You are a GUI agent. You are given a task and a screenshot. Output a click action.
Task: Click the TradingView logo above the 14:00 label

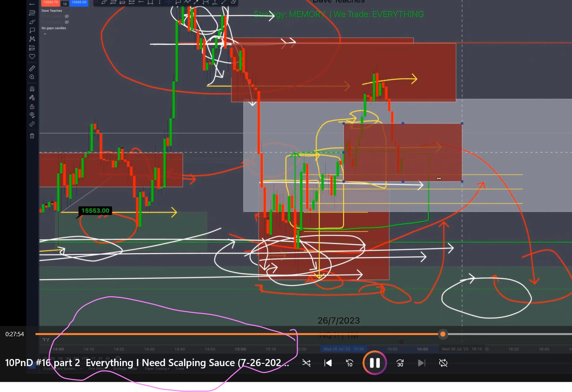(x=46, y=340)
